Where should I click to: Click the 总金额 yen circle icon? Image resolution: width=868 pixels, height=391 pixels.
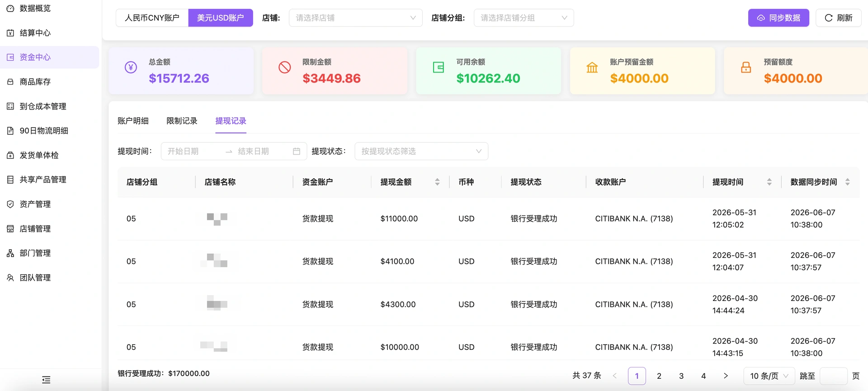(131, 68)
